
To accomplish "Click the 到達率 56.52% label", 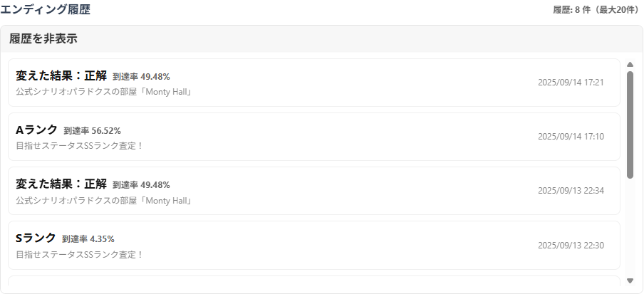I will point(92,131).
